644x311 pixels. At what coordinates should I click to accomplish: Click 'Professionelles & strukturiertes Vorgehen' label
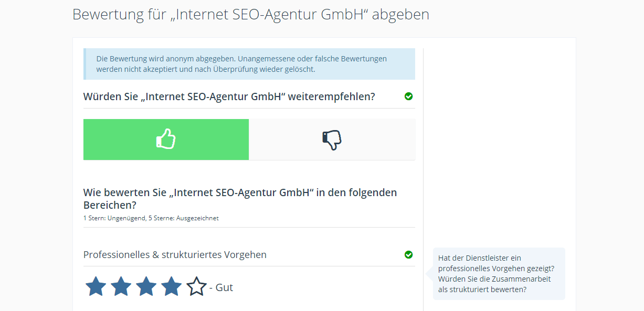[175, 255]
